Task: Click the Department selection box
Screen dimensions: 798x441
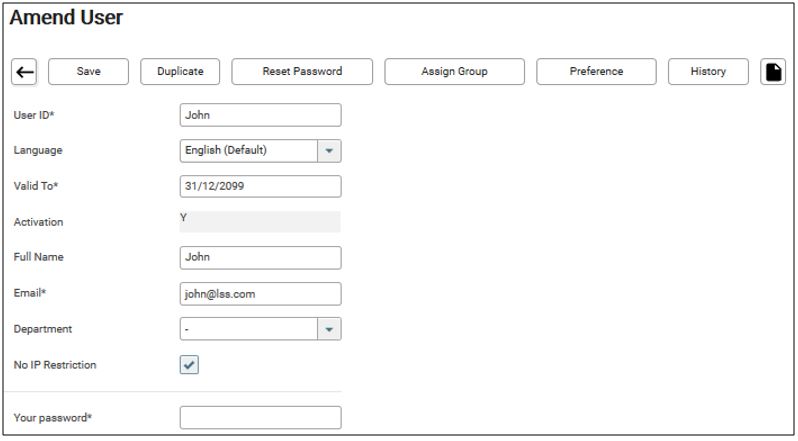Action: [248, 329]
